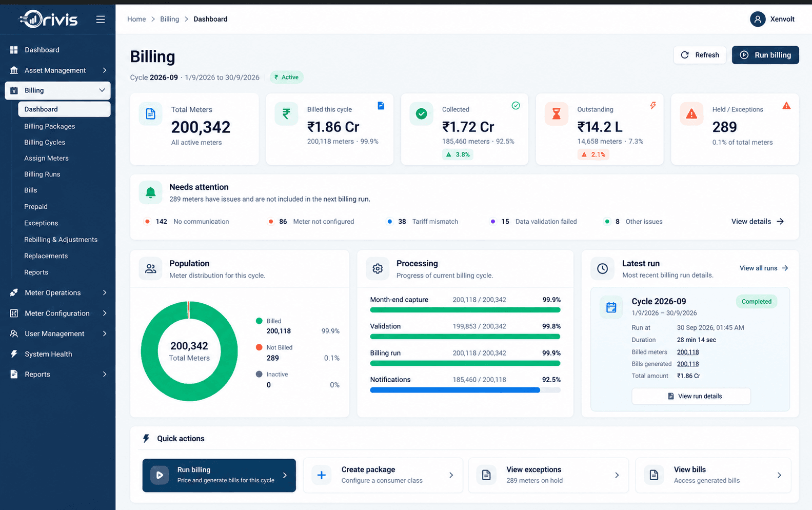Click the sidebar Reports document icon
This screenshot has height=510, width=812.
click(x=14, y=374)
